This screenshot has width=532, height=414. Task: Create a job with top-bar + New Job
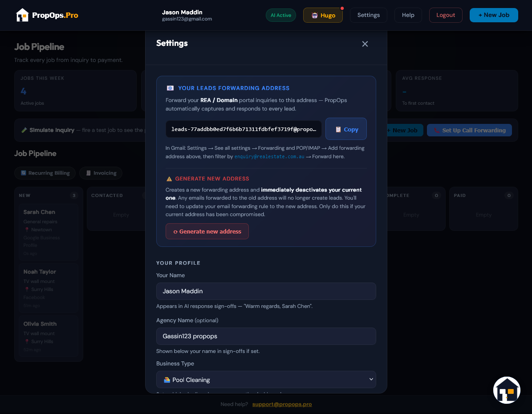(494, 15)
